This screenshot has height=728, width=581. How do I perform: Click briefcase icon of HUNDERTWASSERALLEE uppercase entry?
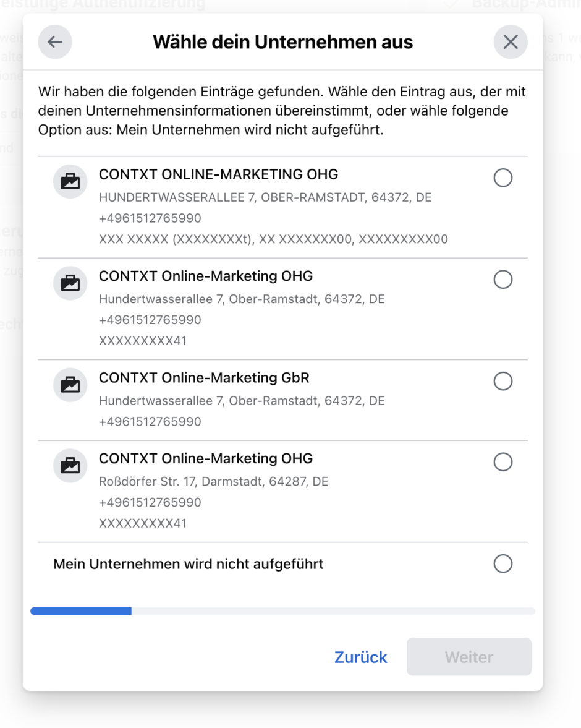(x=70, y=181)
